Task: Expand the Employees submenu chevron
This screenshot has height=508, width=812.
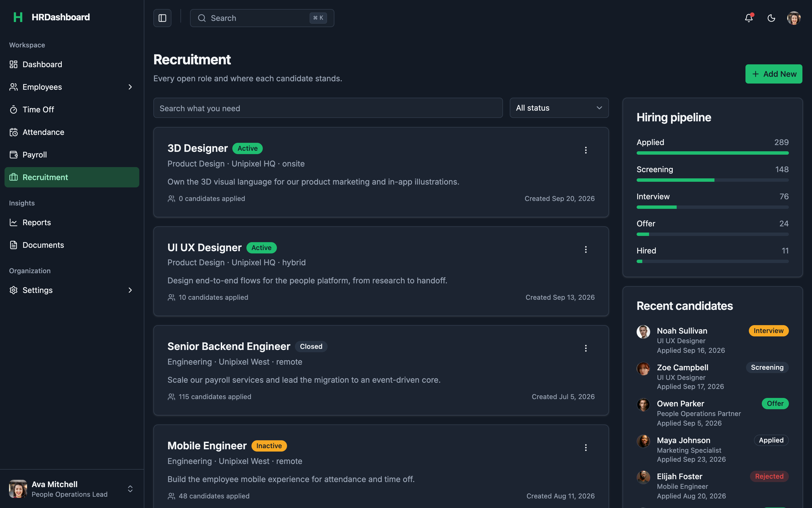Action: coord(130,87)
